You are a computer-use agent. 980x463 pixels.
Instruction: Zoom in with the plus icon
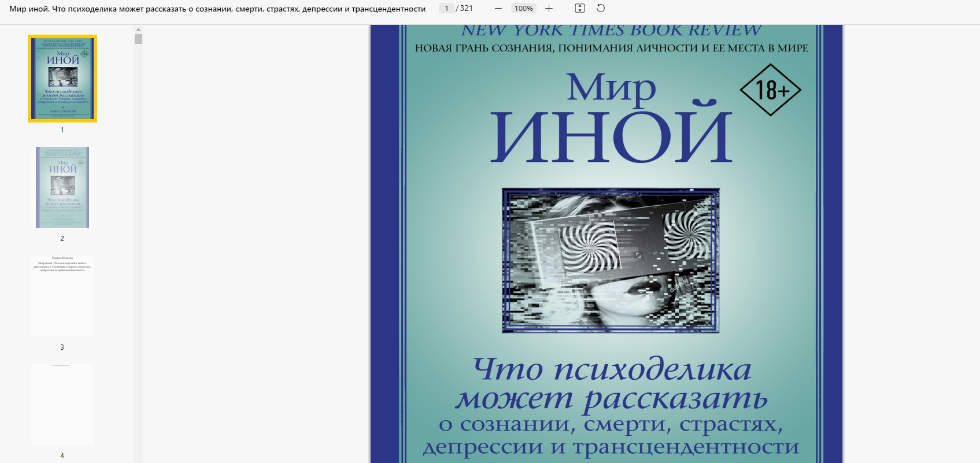point(549,9)
